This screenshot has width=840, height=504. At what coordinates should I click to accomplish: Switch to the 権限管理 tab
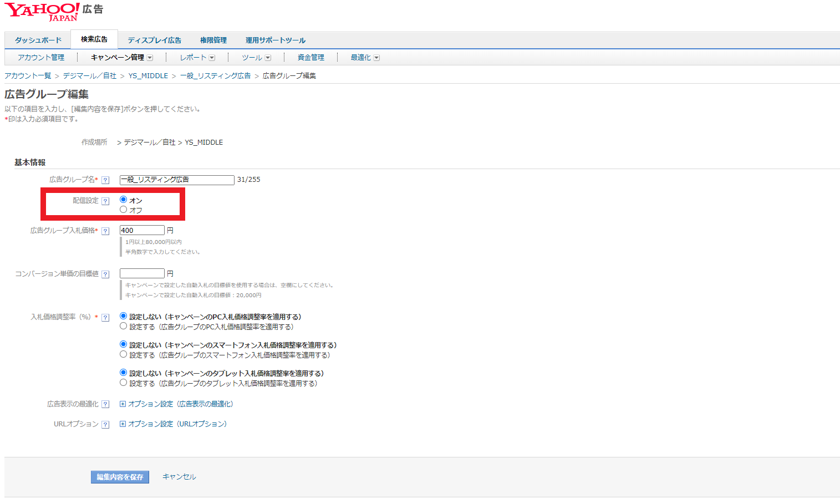213,40
